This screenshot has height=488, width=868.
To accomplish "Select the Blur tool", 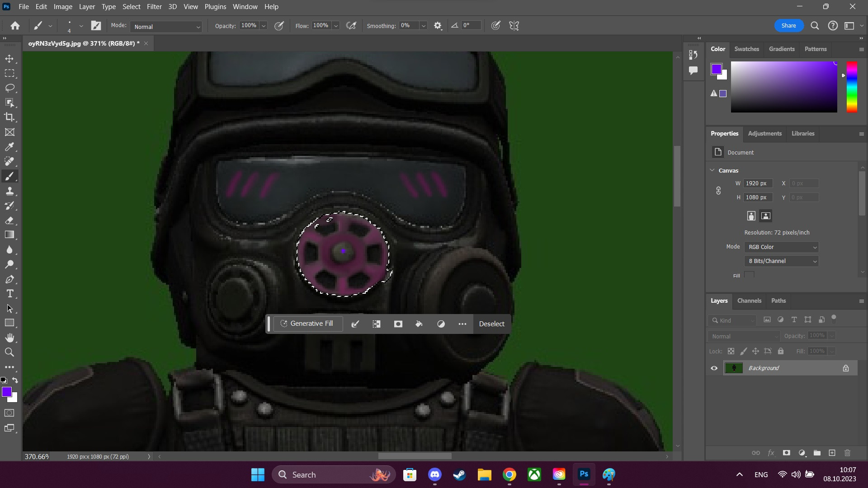I will [x=9, y=249].
